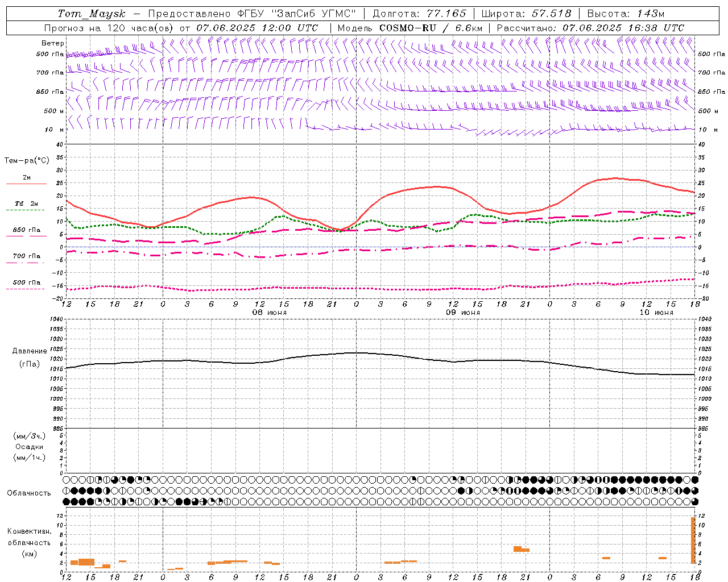Click the Ветер wind section label
Screen dimensions: 728x582
(x=53, y=43)
